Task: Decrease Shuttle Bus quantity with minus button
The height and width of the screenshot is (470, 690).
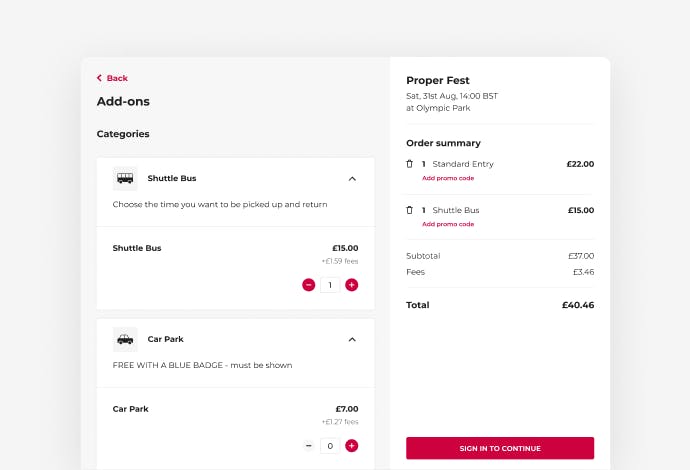Action: [308, 285]
